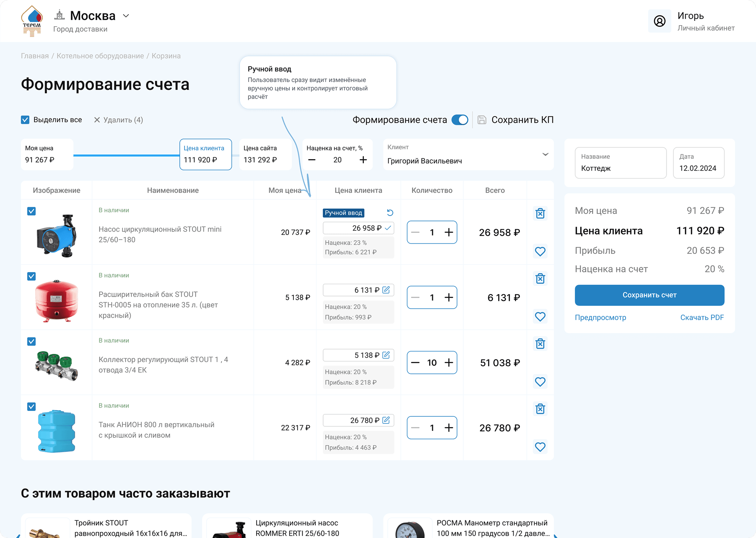756x538 pixels.
Task: Go to Главная breadcrumb
Action: (35, 56)
